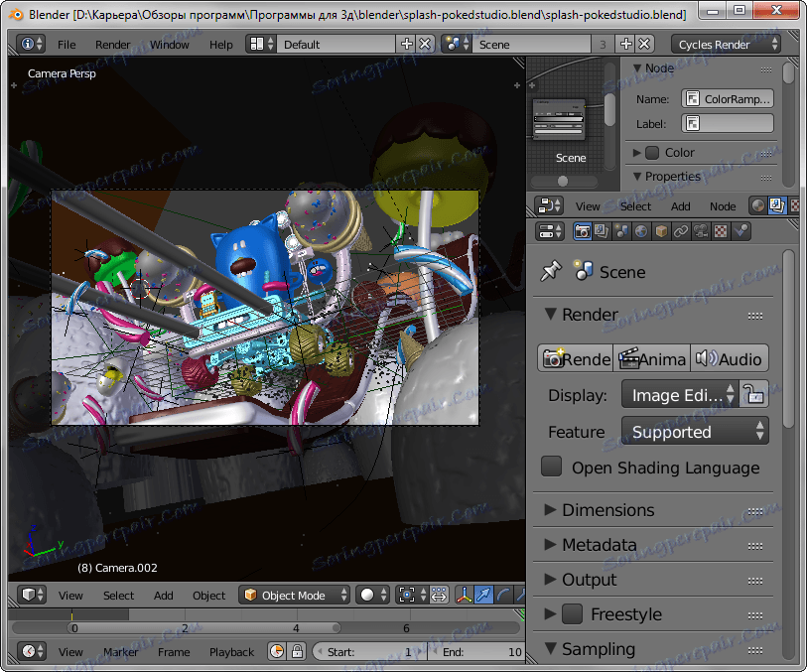Open the File menu
Image resolution: width=807 pixels, height=672 pixels.
point(67,45)
